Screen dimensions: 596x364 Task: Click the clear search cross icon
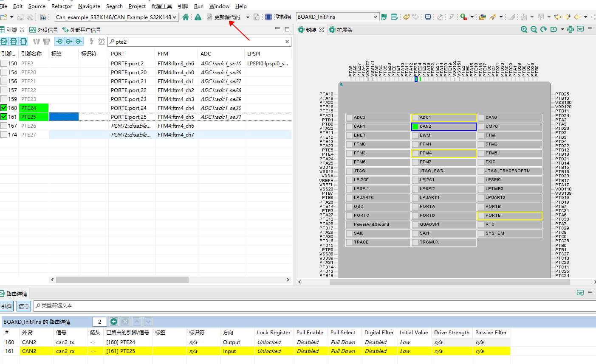[287, 41]
